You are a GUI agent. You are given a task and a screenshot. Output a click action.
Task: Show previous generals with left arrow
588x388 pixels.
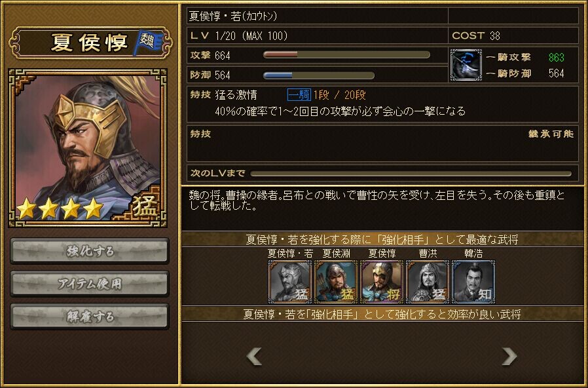click(254, 356)
